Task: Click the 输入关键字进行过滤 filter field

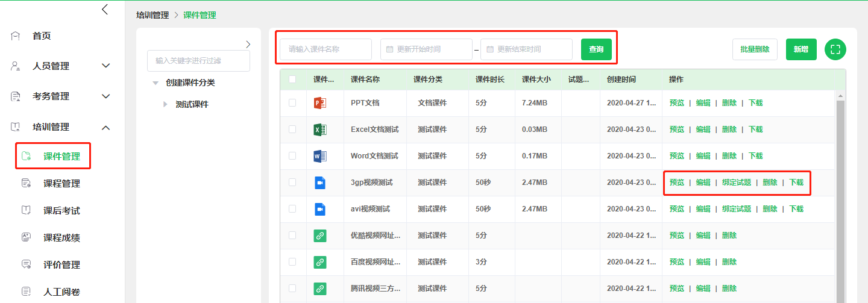Action: tap(198, 61)
